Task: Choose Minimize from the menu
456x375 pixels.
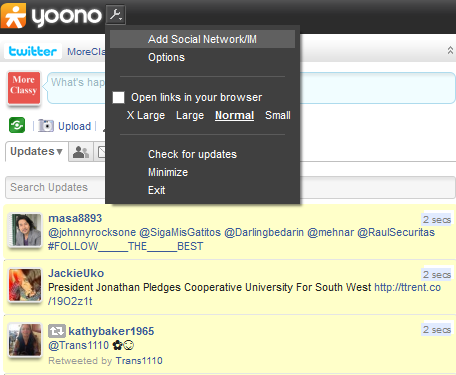Action: click(168, 172)
